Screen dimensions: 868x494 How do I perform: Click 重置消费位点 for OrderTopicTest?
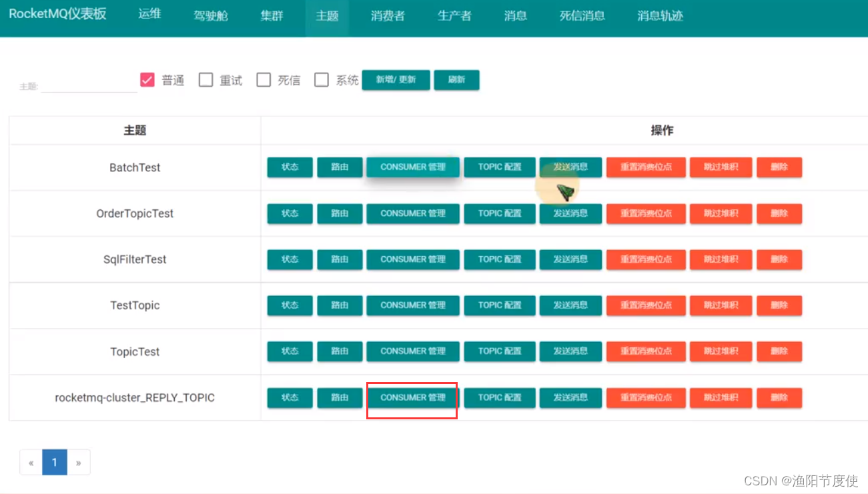click(646, 213)
